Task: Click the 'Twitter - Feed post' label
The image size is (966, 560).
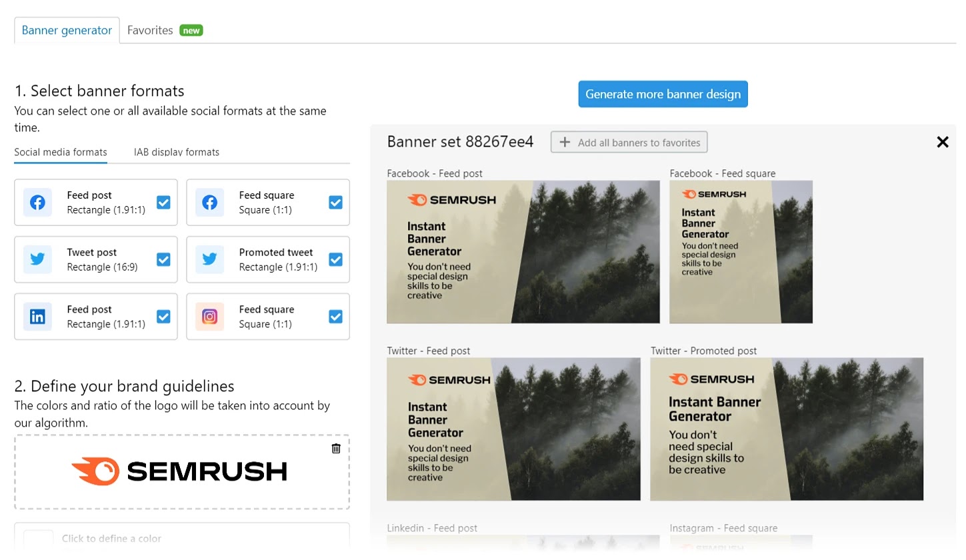Action: (x=429, y=351)
